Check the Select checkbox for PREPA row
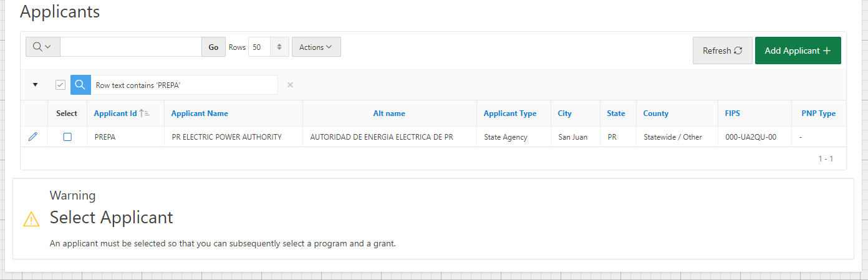868x280 pixels. (x=67, y=137)
